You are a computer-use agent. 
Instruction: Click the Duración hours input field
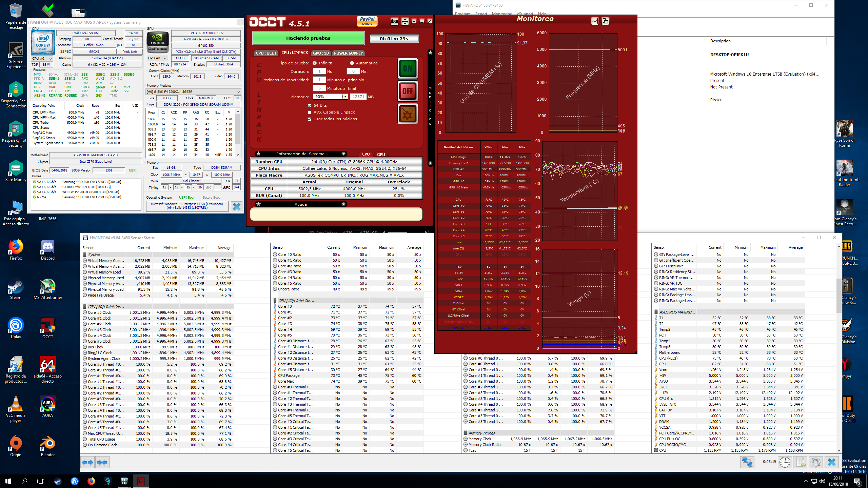pos(319,72)
